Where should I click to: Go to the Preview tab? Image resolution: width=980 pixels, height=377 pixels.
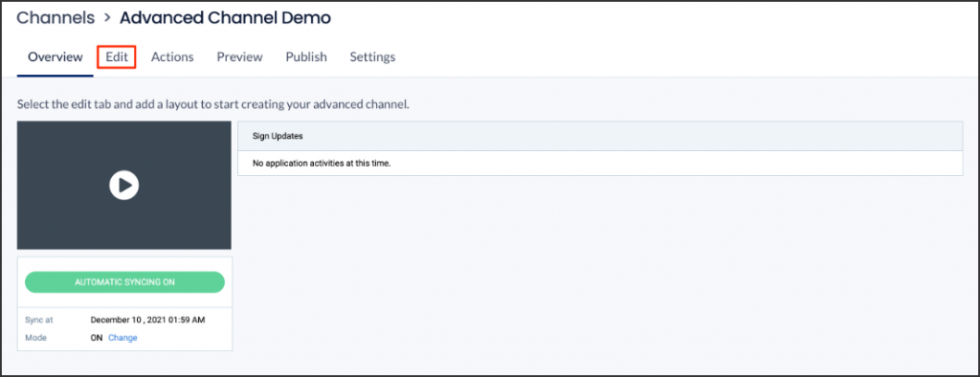point(239,56)
